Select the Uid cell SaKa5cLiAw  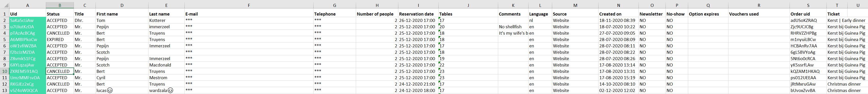point(28,21)
